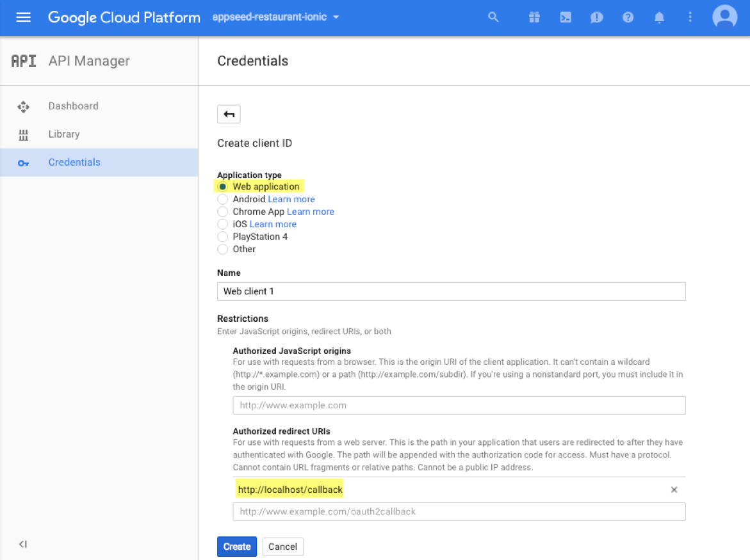750x560 pixels.
Task: Focus the Name field containing Web client 1
Action: point(451,291)
